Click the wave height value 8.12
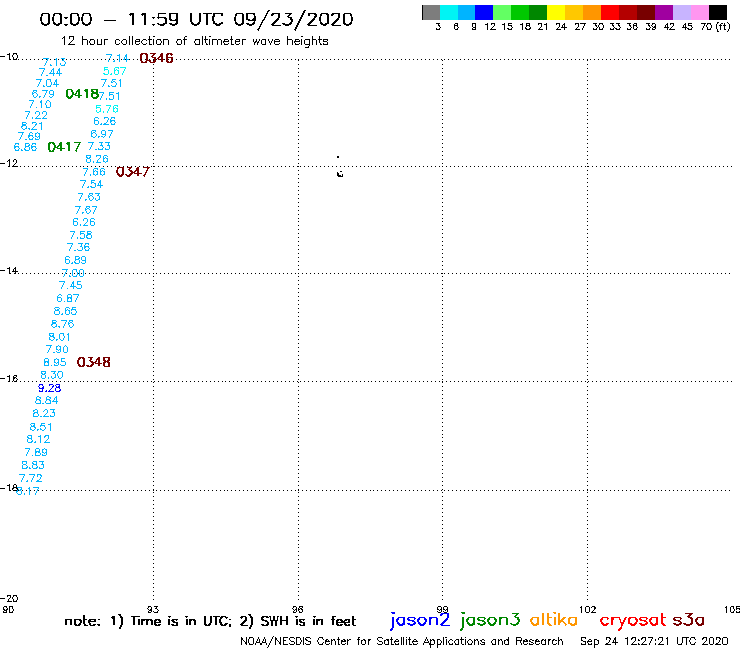This screenshot has width=740, height=650. (x=38, y=439)
